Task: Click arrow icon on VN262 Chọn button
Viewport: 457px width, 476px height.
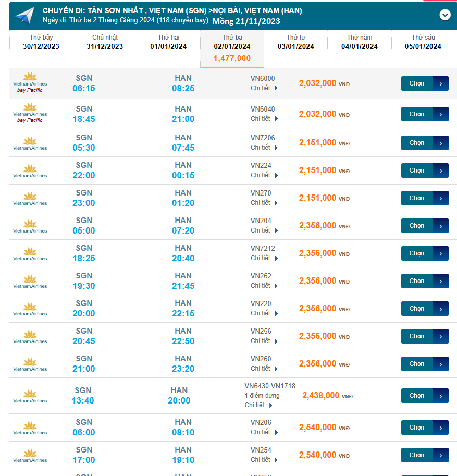Action: [x=441, y=281]
